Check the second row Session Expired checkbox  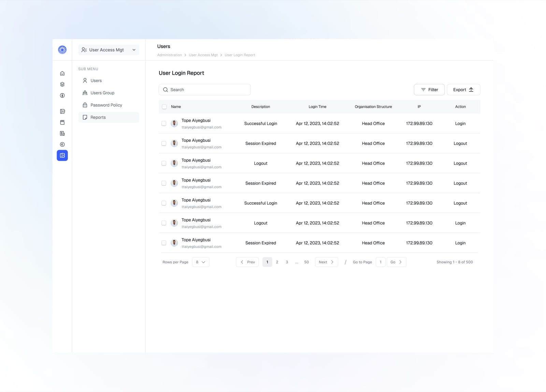click(164, 143)
